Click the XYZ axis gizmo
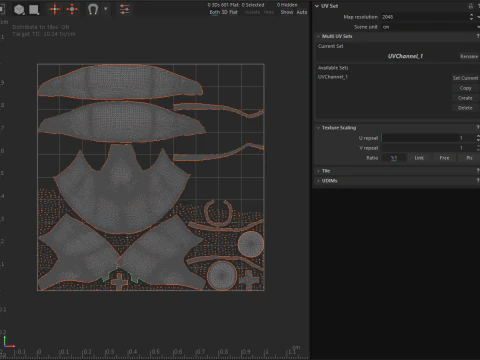Viewport: 480px width, 360px height. coord(8,342)
